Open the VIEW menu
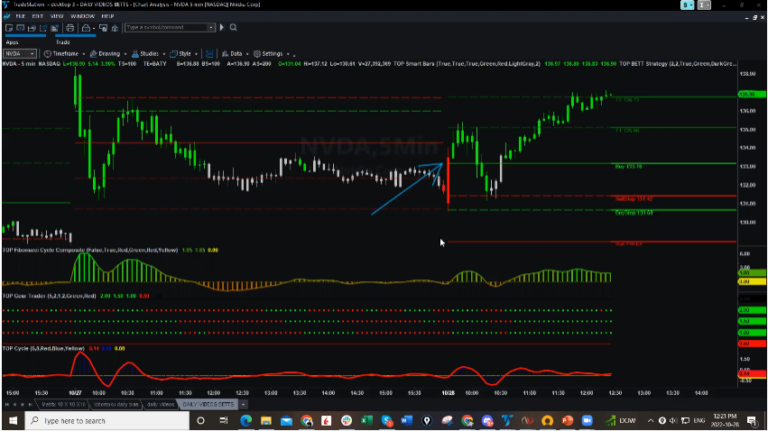 pos(56,17)
